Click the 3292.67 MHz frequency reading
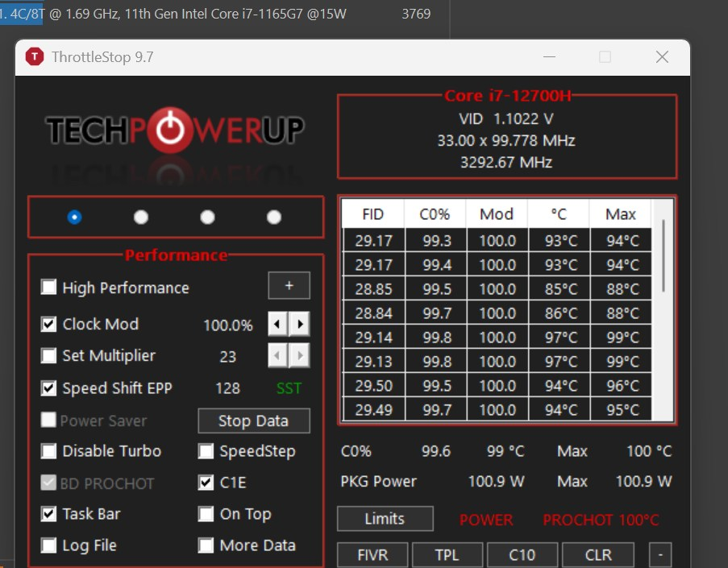The width and height of the screenshot is (728, 568). click(x=506, y=163)
